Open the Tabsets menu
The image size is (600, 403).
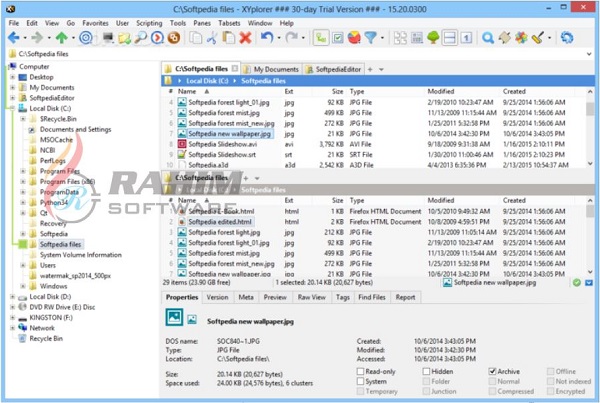tap(229, 23)
